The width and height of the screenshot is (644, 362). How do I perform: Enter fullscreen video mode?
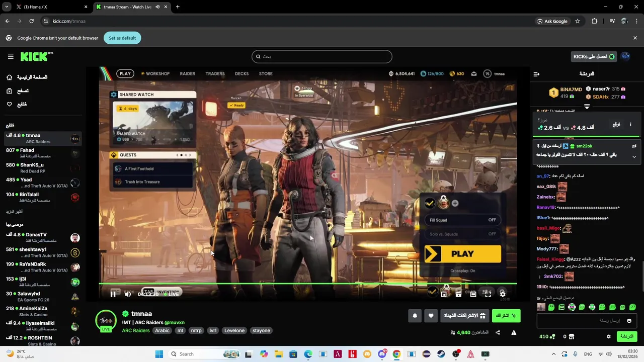coord(488,294)
